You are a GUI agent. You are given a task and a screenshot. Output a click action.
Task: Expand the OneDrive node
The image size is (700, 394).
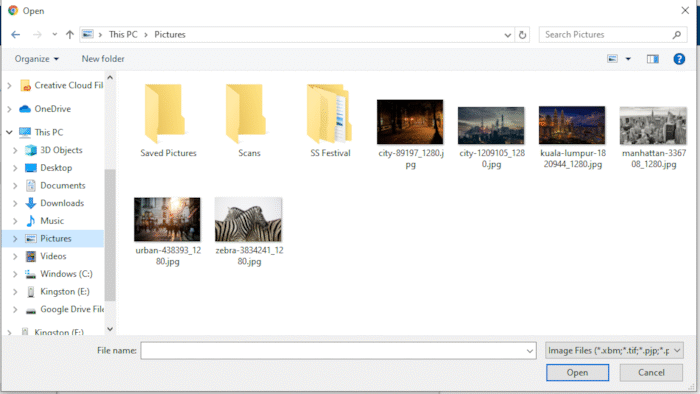coord(9,109)
